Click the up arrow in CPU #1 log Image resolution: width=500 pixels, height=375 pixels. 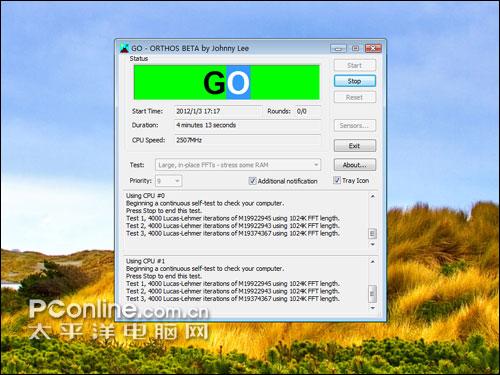pyautogui.click(x=373, y=262)
